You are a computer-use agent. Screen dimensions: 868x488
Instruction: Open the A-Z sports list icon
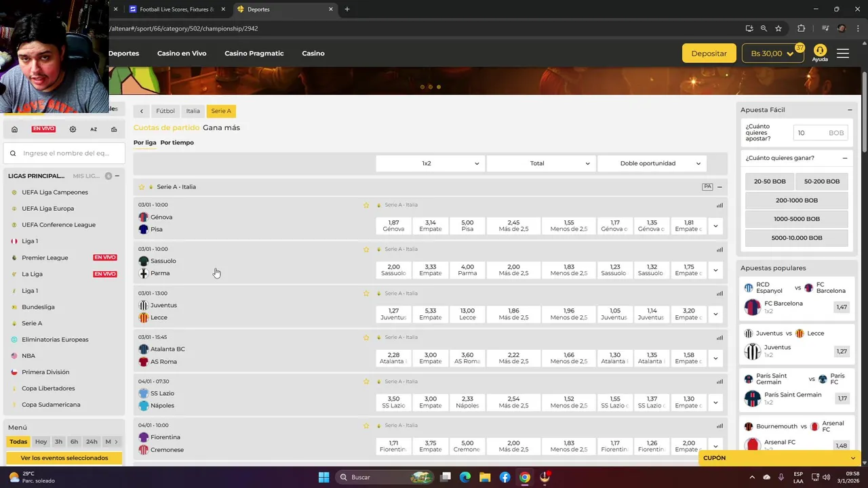point(94,129)
